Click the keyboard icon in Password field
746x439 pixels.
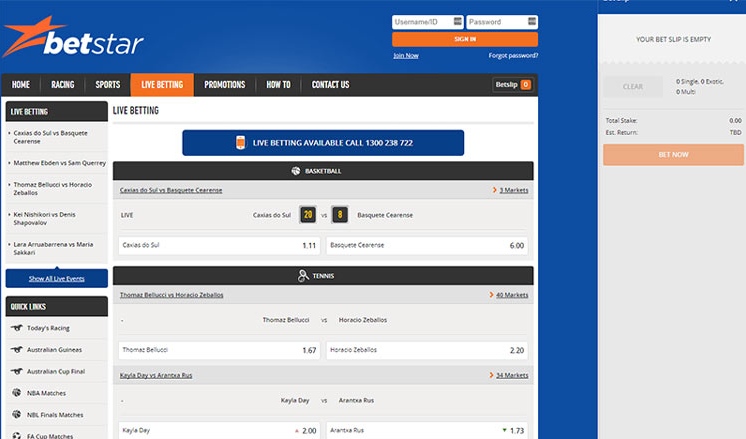pos(532,21)
